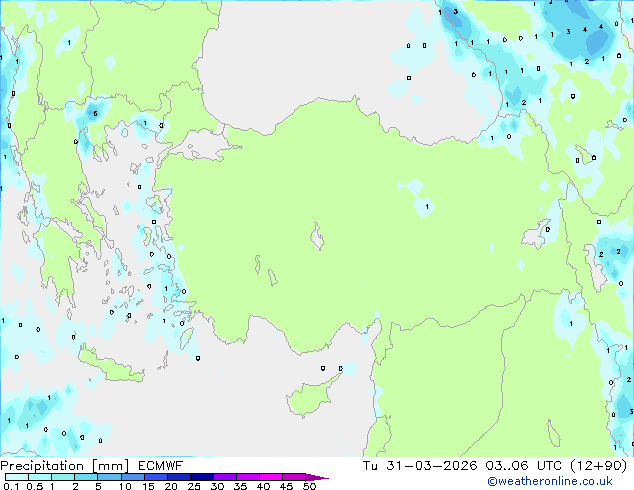This screenshot has width=634, height=490.
Task: Click the '03..06 UTC' time range text
Action: click(523, 466)
